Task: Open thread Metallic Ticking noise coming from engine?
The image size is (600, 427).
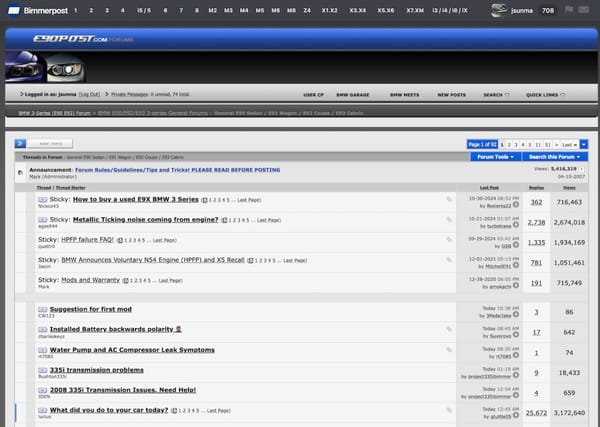Action: point(145,220)
